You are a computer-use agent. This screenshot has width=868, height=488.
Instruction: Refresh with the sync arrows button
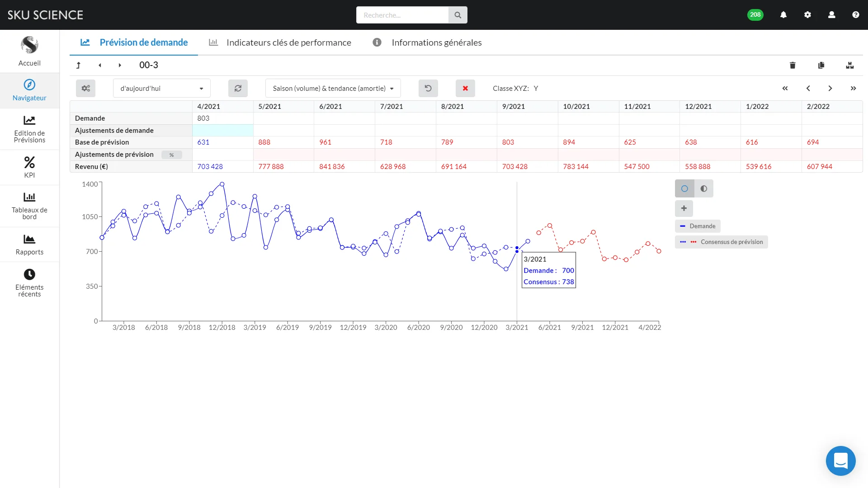point(238,89)
